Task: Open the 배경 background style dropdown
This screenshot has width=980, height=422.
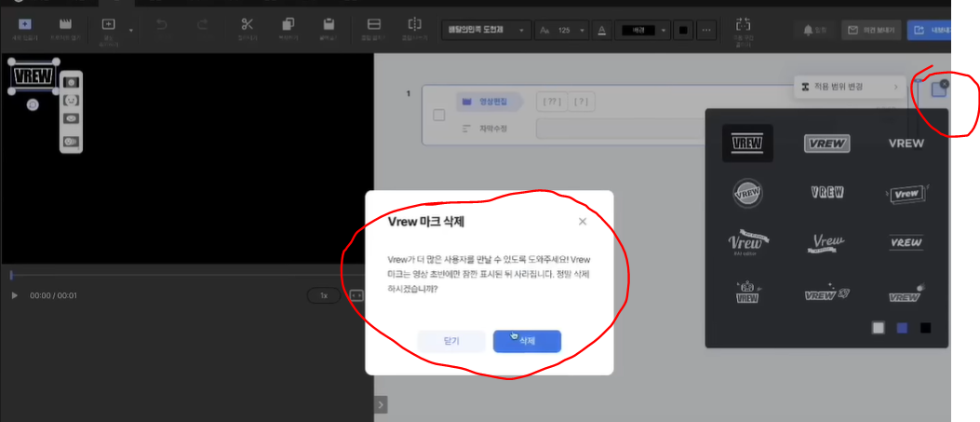Action: coord(642,30)
